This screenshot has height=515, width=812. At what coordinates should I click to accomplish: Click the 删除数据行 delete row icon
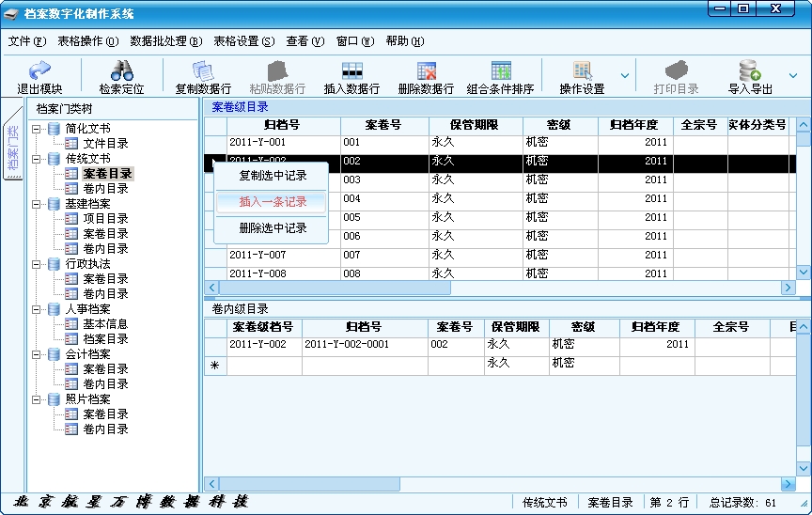click(x=426, y=77)
